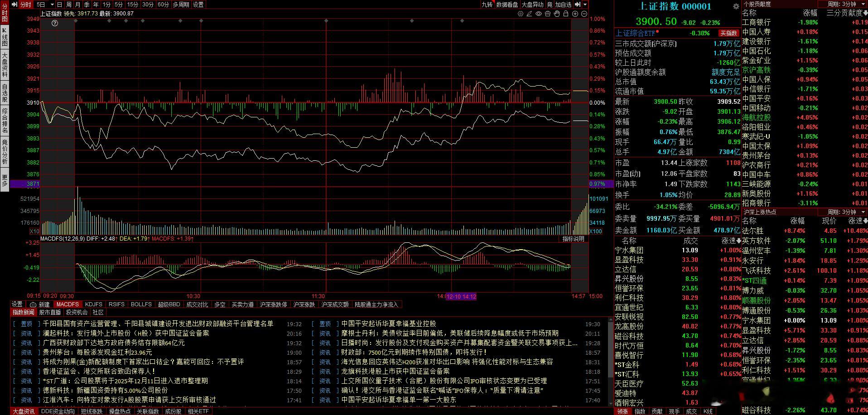Click the question mark help icon on chart

(x=55, y=23)
